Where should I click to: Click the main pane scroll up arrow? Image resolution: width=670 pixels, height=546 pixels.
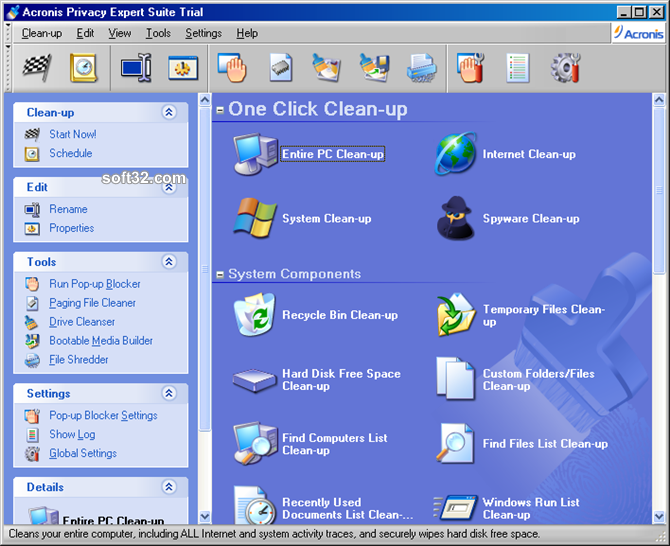point(659,100)
